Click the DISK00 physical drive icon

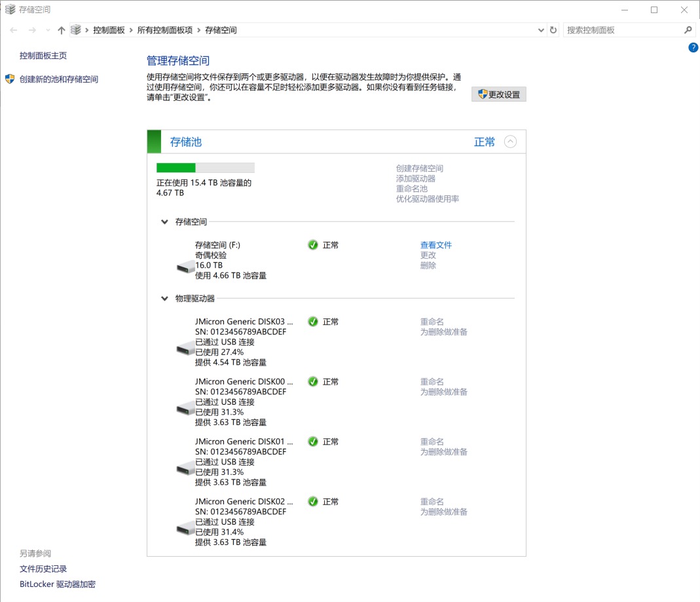tap(186, 408)
